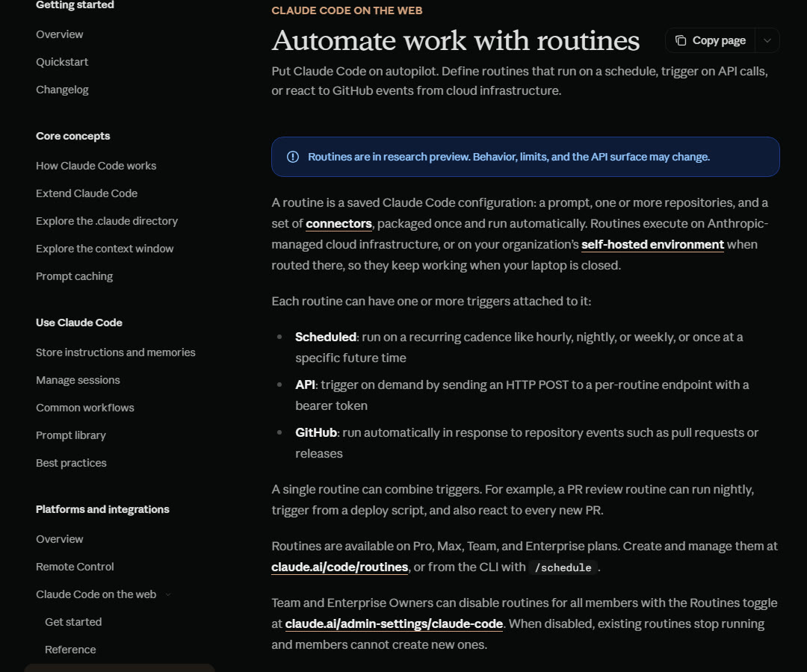Click the Copy page clipboard icon
This screenshot has height=672, width=807.
tap(681, 40)
